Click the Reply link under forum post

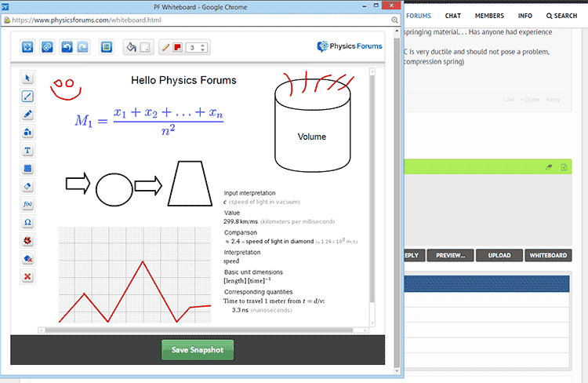point(553,100)
